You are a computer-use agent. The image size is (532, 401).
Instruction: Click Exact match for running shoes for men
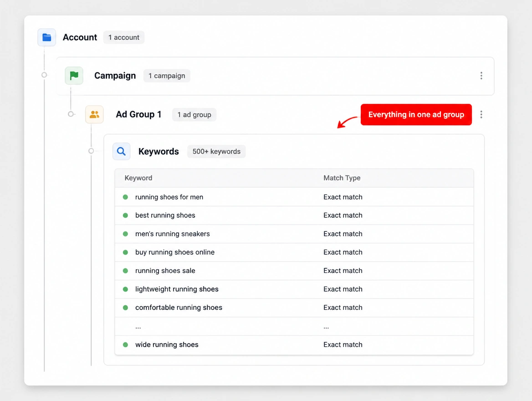click(x=343, y=197)
